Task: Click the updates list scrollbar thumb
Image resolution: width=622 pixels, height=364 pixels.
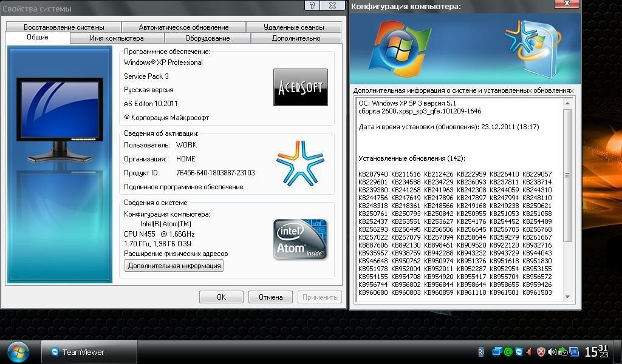Action: (x=567, y=175)
